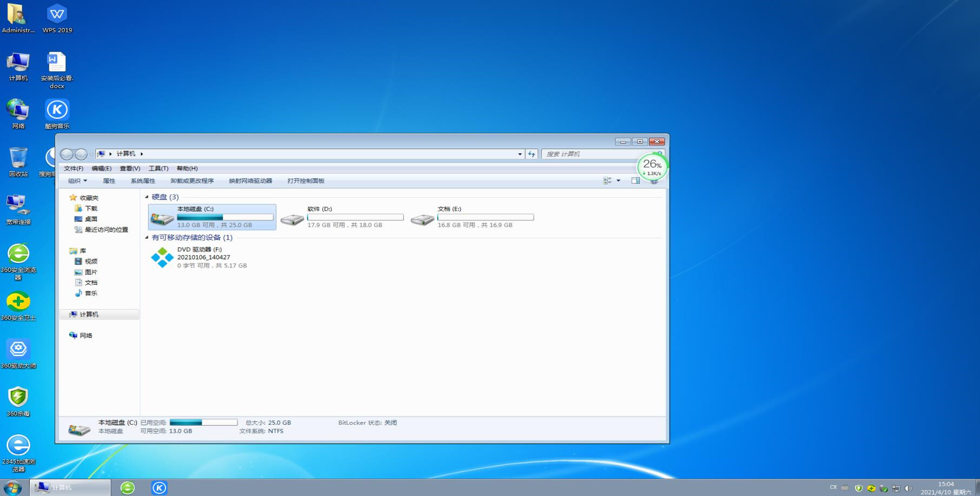Open the address bar history dropdown arrow

520,154
